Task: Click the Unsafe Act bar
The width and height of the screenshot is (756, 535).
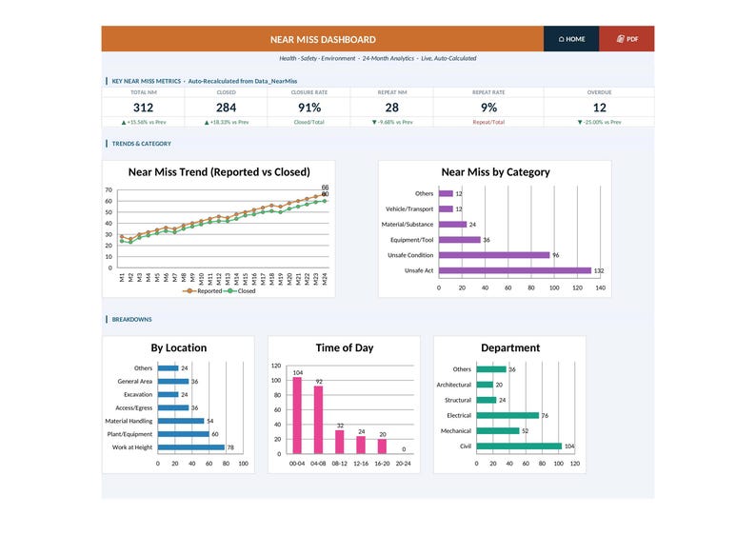Action: [x=514, y=270]
